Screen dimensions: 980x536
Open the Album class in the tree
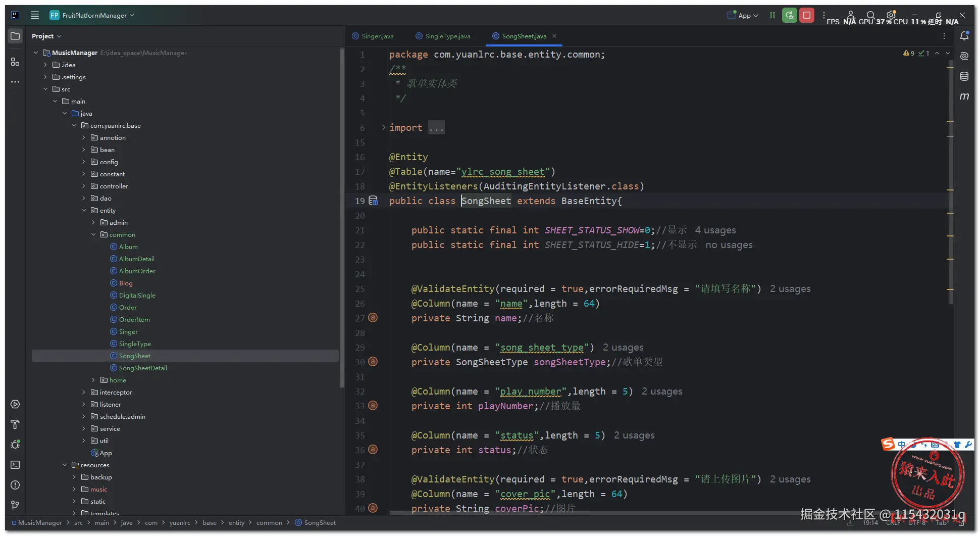(x=128, y=247)
